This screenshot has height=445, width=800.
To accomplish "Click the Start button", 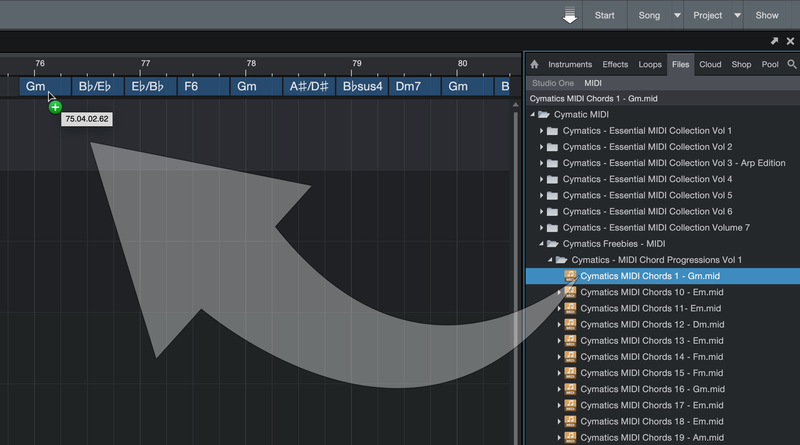I will coord(604,15).
